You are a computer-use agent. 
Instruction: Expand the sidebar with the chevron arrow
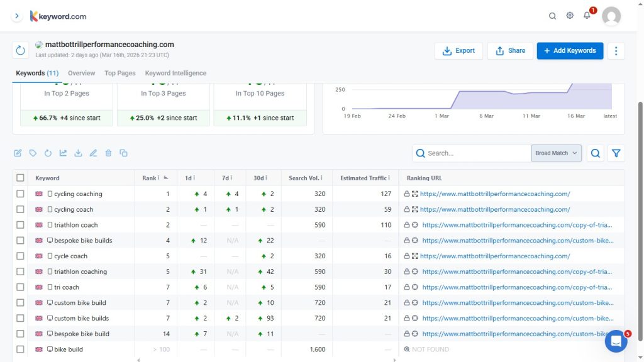pos(17,16)
